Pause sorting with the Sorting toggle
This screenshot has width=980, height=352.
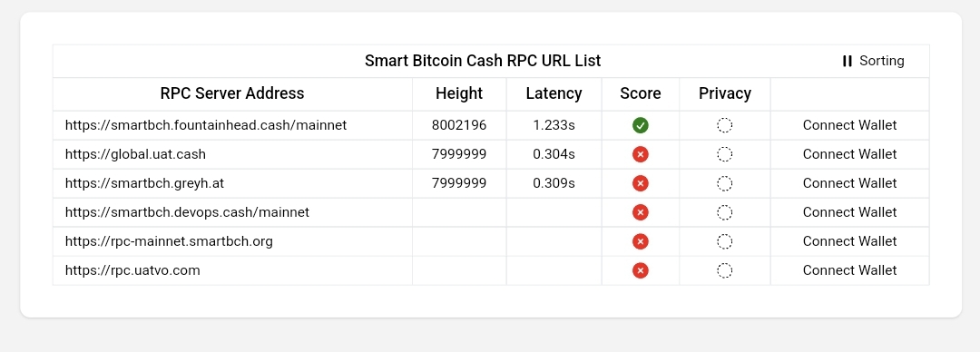tap(873, 62)
